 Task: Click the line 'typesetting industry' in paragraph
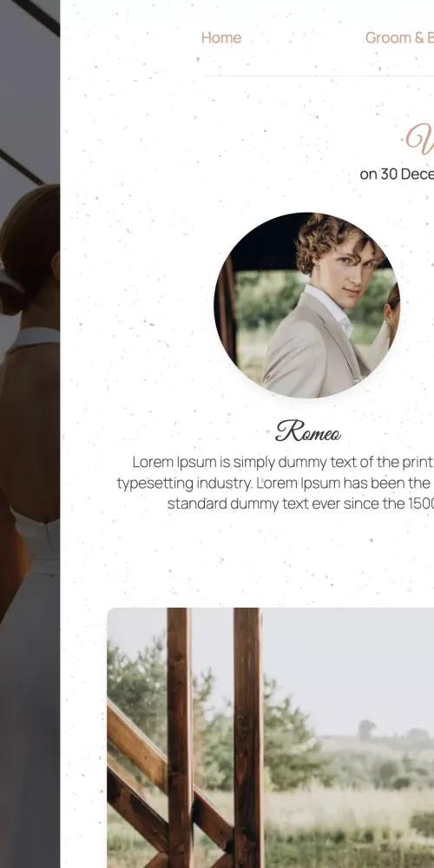coord(275,483)
